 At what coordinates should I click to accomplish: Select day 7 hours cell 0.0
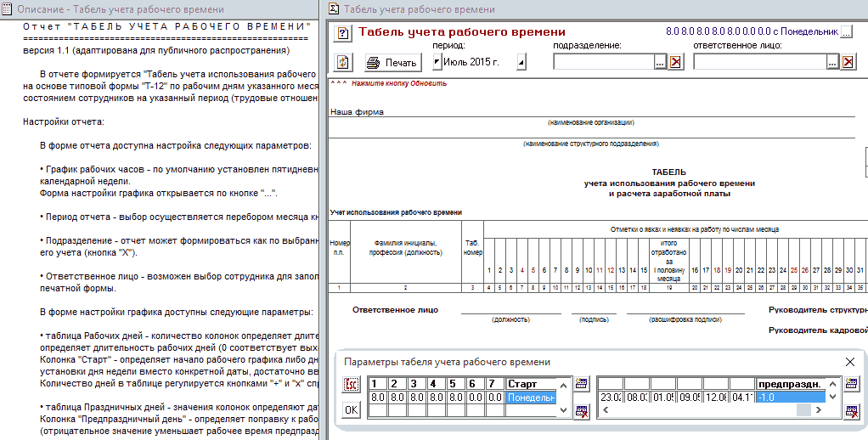495,397
